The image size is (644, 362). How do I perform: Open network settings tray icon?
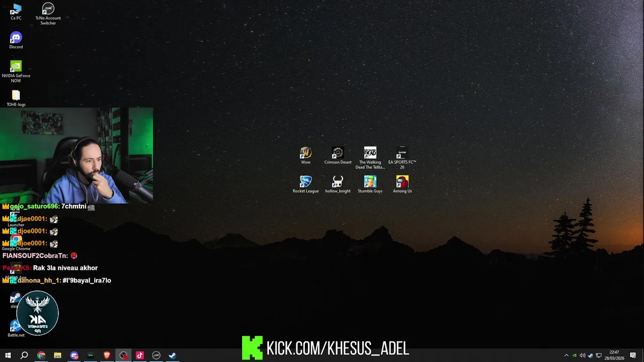click(599, 355)
